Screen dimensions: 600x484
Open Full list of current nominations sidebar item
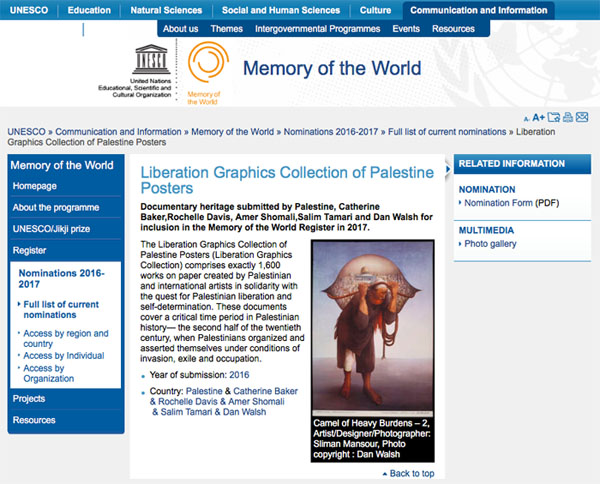61,310
